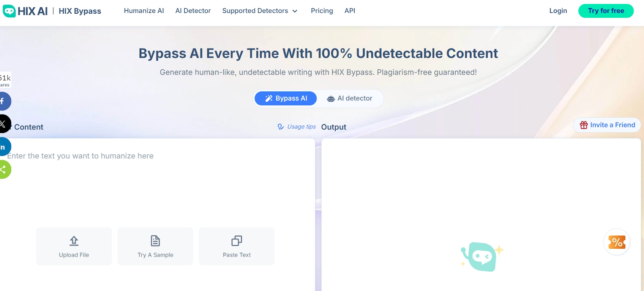Click the Try for free button
The image size is (644, 291).
pyautogui.click(x=606, y=11)
